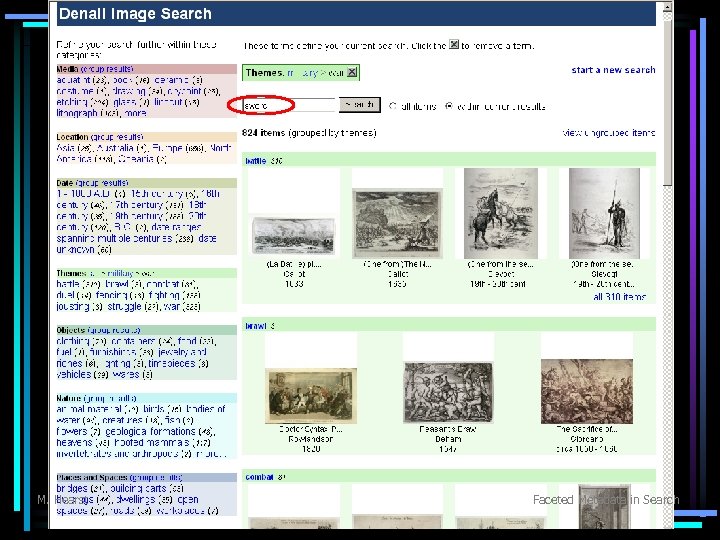Filter by object 'vehicles'
The height and width of the screenshot is (540, 720).
pyautogui.click(x=74, y=374)
